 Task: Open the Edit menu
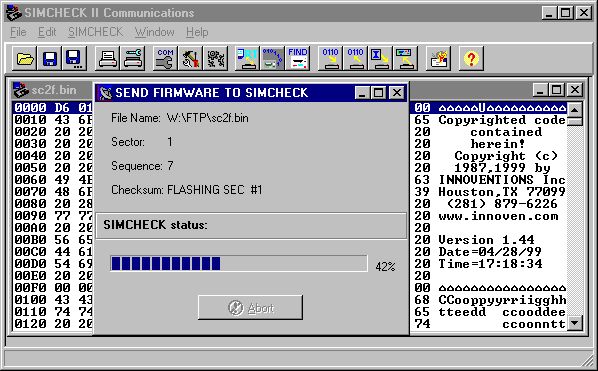(x=47, y=32)
